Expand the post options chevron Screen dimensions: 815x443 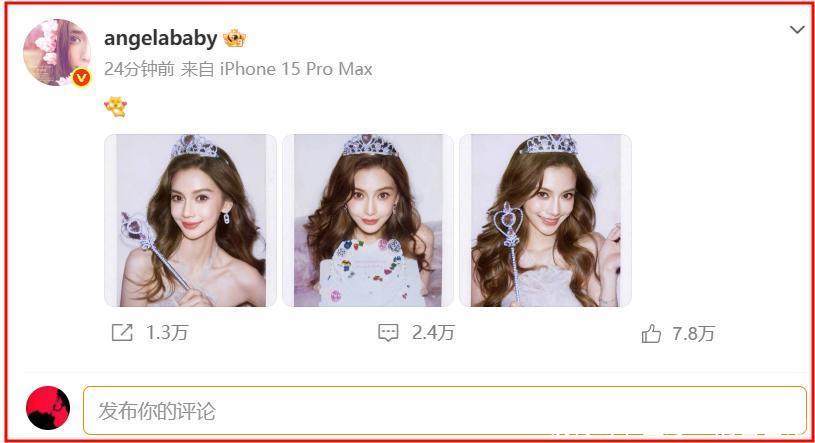click(797, 30)
